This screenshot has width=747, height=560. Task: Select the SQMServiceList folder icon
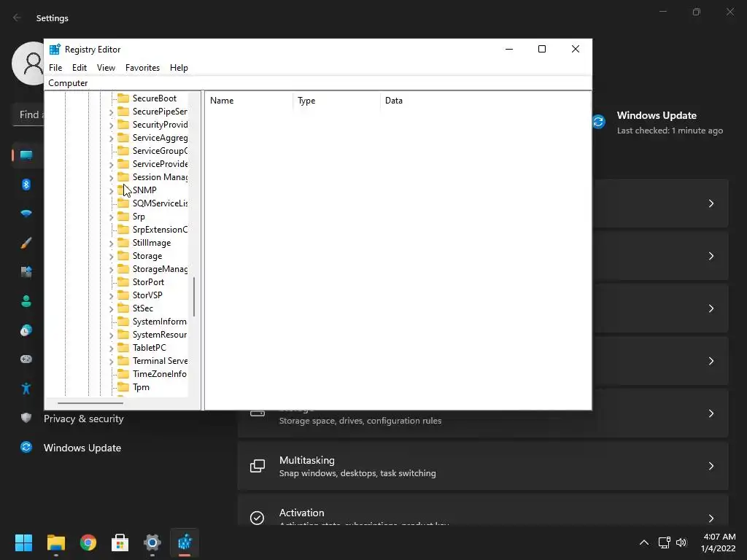click(x=123, y=203)
